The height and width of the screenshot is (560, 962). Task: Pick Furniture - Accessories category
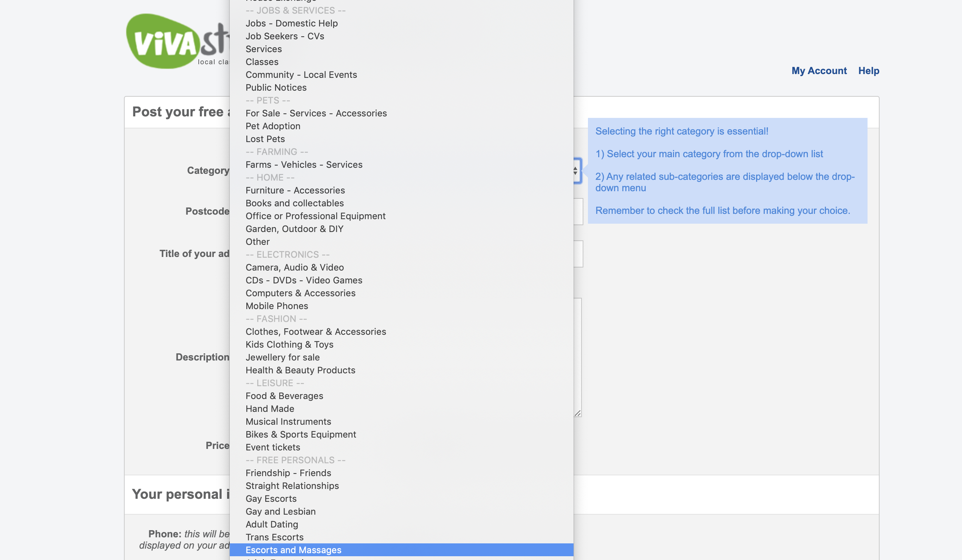coord(295,190)
